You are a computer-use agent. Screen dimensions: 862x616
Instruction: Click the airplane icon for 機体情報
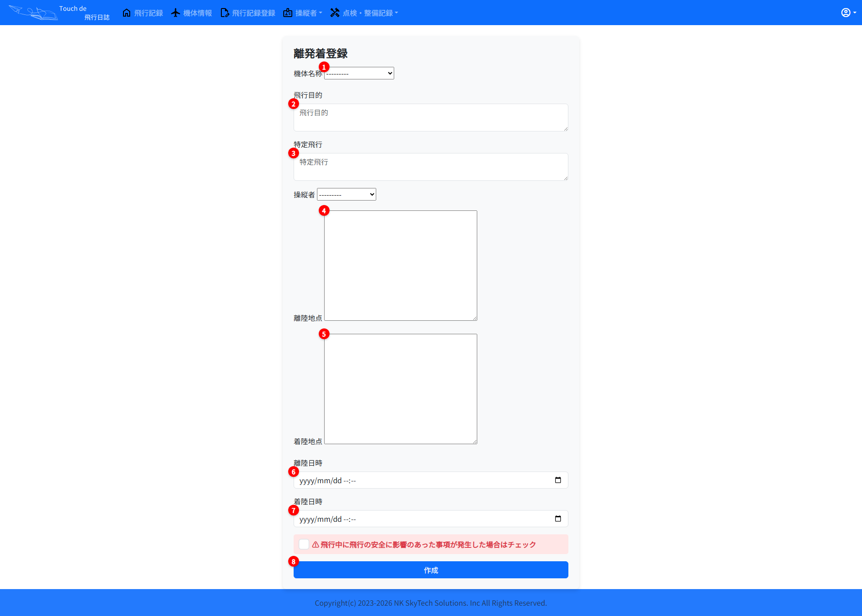pyautogui.click(x=176, y=13)
